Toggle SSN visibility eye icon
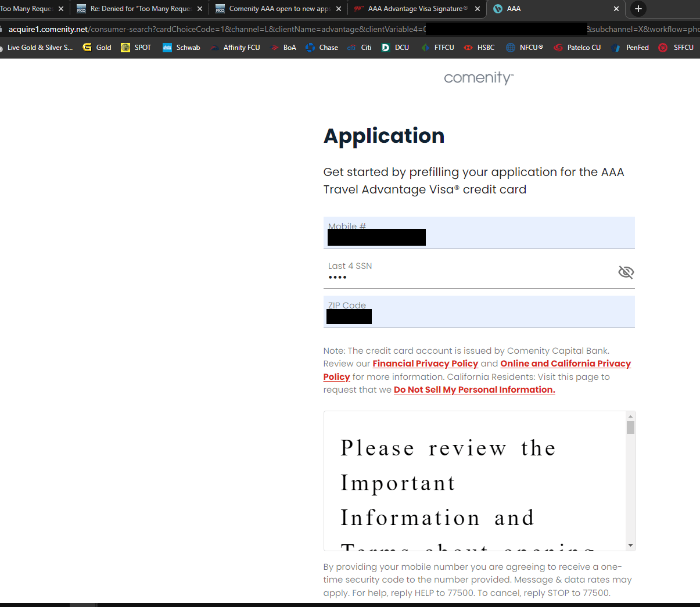This screenshot has width=700, height=607. 626,272
